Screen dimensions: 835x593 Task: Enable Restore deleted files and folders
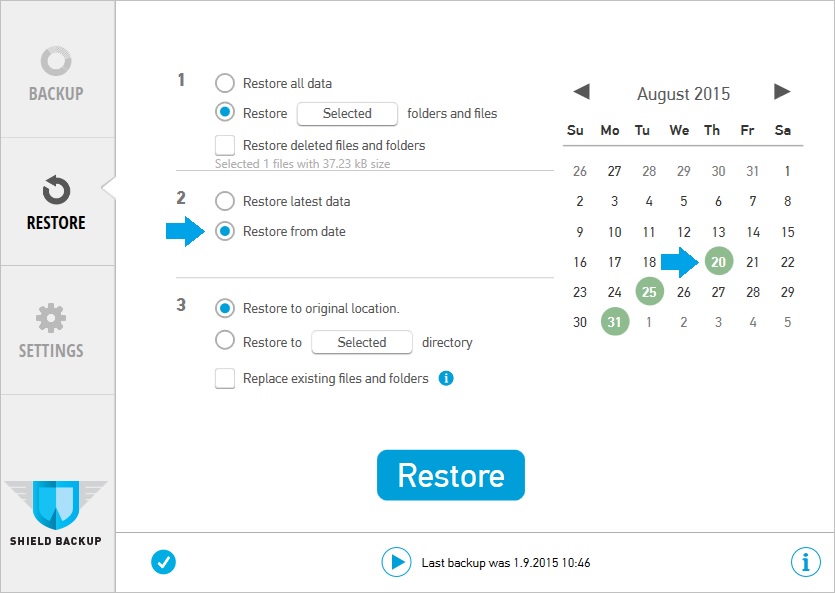pos(225,145)
